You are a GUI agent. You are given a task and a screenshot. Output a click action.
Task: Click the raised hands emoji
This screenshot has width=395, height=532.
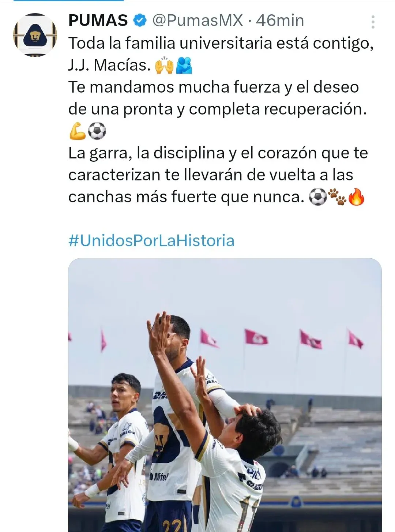tap(164, 65)
